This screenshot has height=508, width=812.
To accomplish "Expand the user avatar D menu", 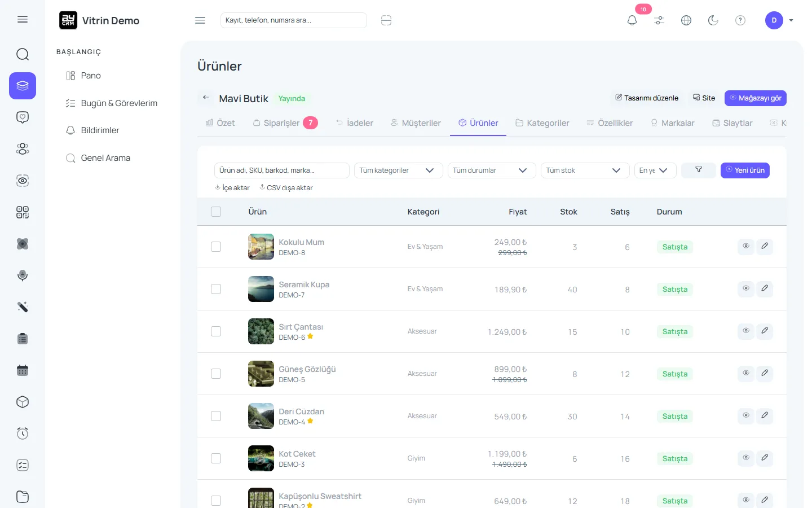I will click(779, 20).
